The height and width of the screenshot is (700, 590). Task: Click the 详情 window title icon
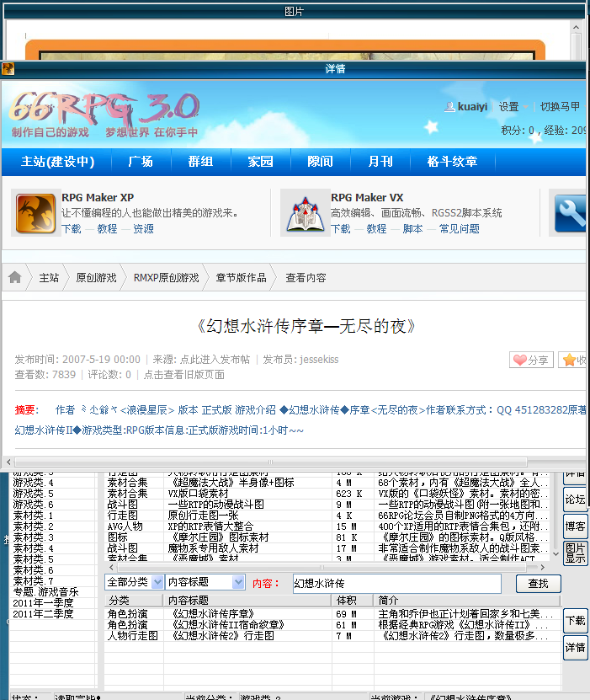8,69
